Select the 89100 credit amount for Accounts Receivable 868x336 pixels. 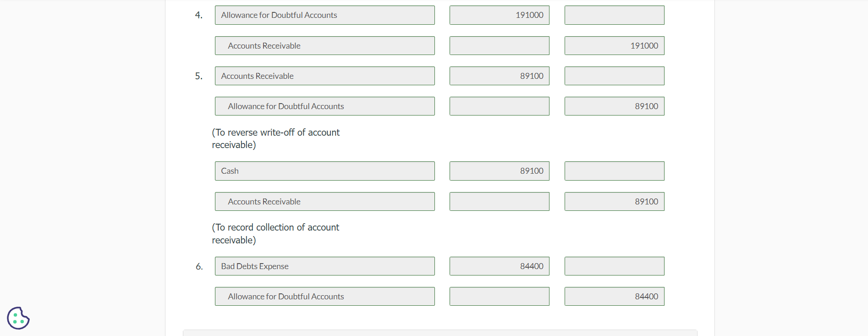(614, 201)
